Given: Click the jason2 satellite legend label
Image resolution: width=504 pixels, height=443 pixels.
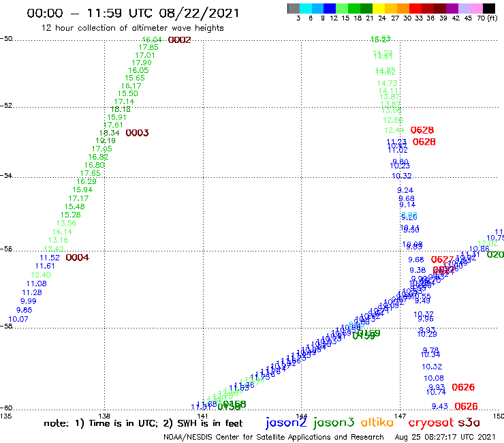Looking at the screenshot, I should click(286, 423).
